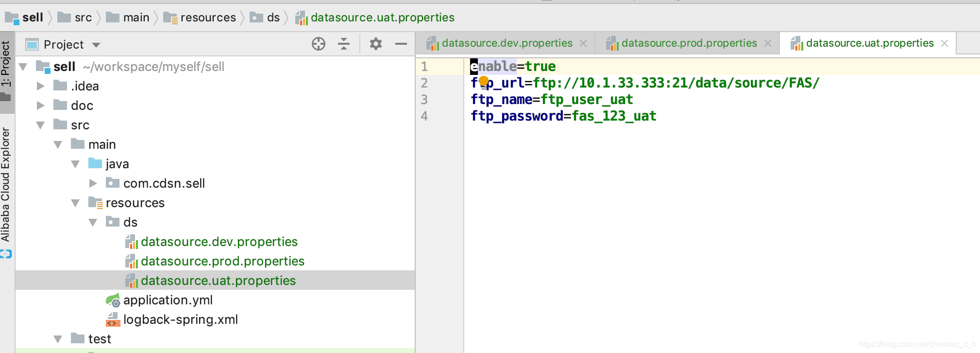Select the sell project root in tree
Image resolution: width=980 pixels, height=353 pixels.
click(64, 67)
